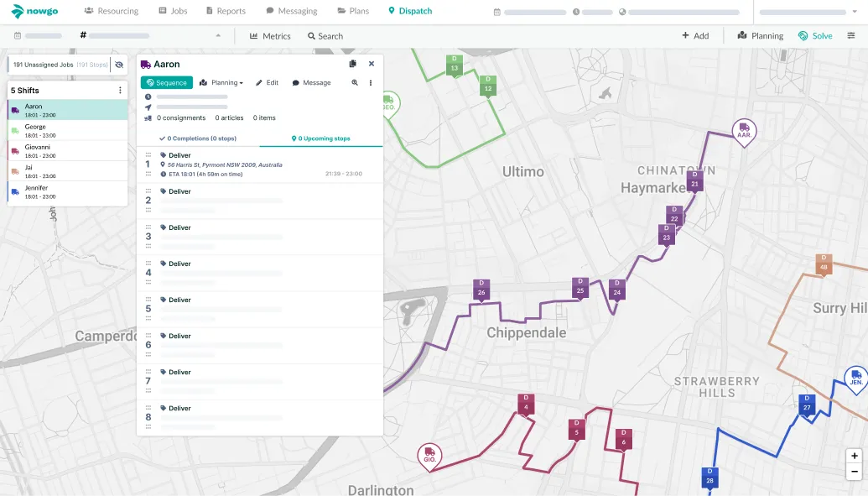Click delivery stop marker 26 on map

[x=481, y=289]
